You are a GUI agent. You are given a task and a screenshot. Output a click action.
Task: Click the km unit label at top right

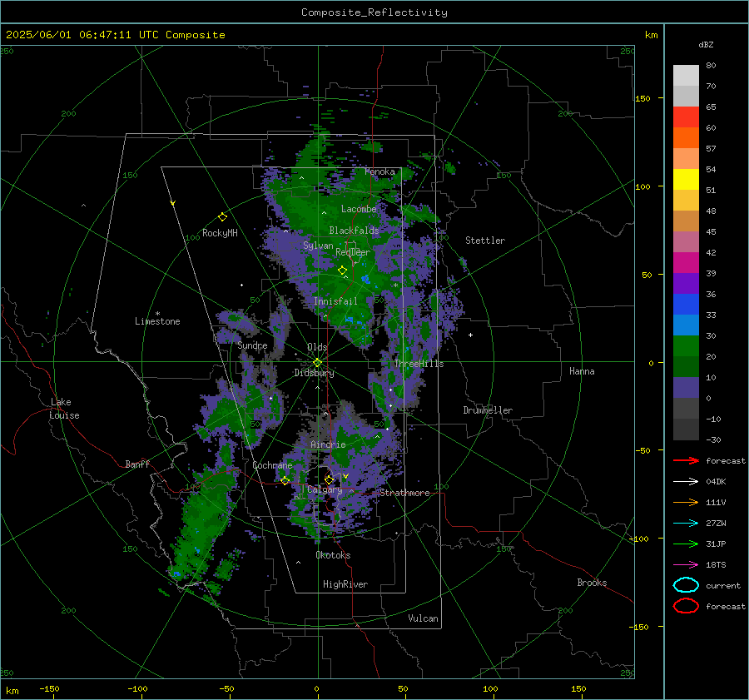pos(651,35)
